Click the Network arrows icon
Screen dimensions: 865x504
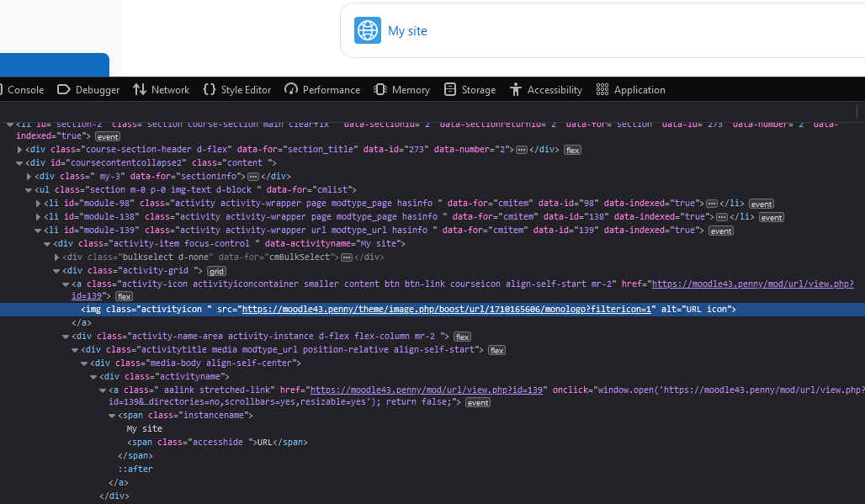(140, 89)
